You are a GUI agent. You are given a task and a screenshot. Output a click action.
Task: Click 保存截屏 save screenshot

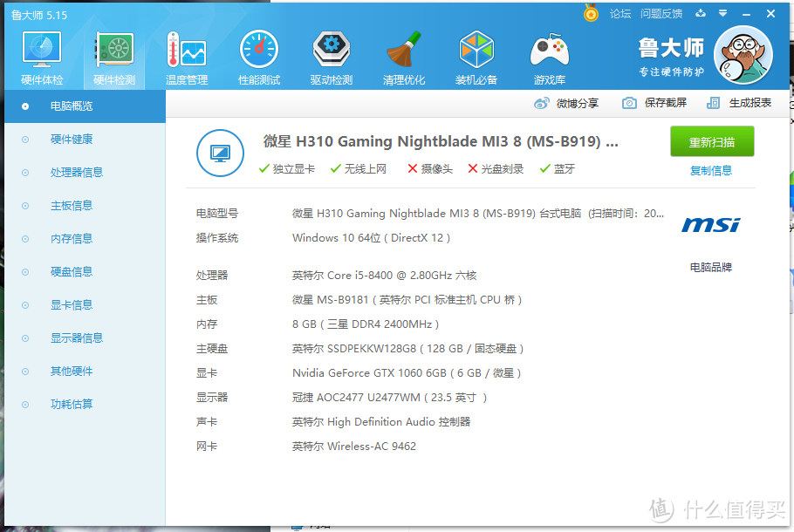tap(666, 103)
